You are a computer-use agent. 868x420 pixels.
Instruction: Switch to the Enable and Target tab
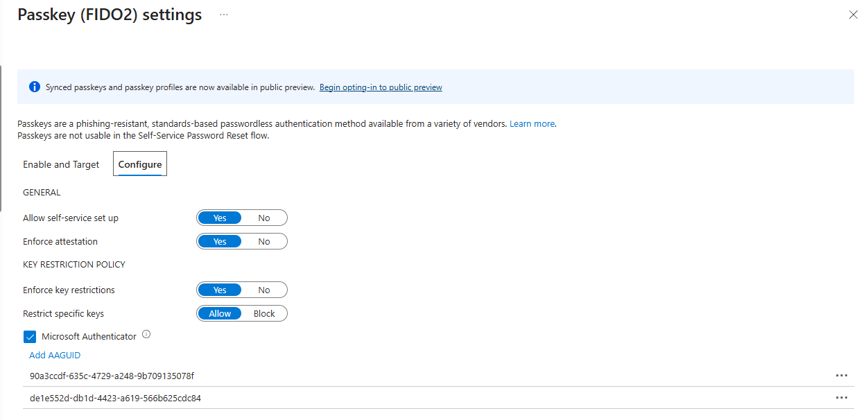click(61, 164)
